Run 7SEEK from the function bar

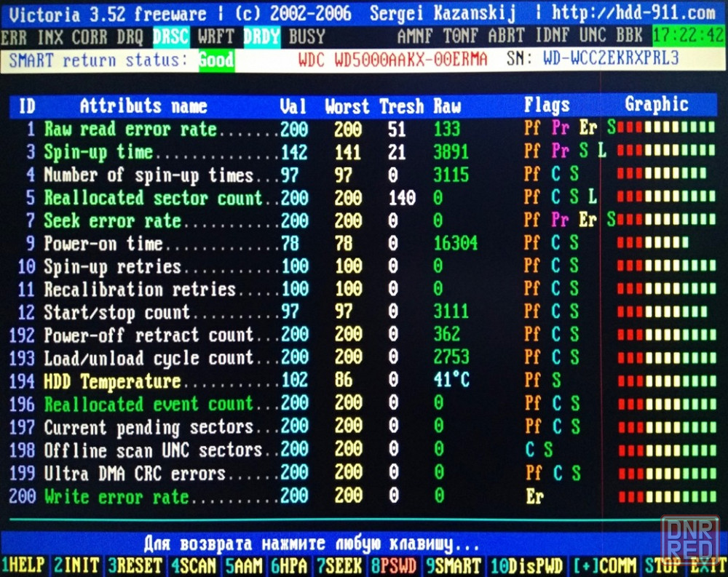[339, 565]
